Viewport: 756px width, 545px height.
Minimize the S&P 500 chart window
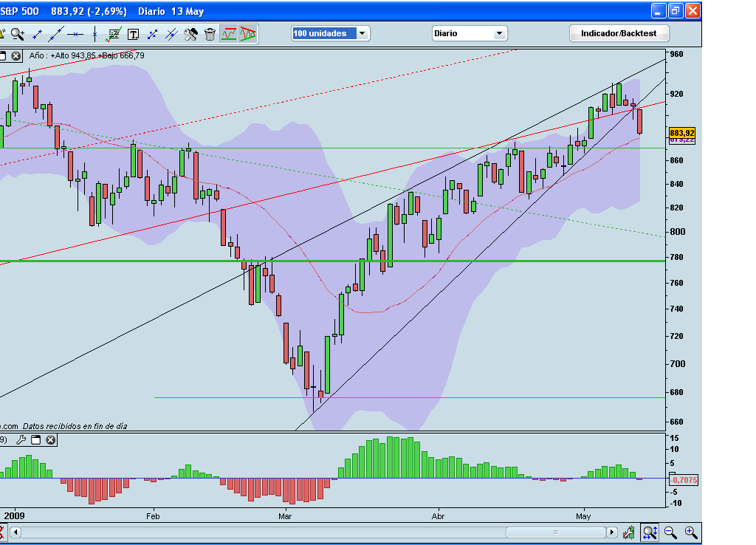coord(658,10)
